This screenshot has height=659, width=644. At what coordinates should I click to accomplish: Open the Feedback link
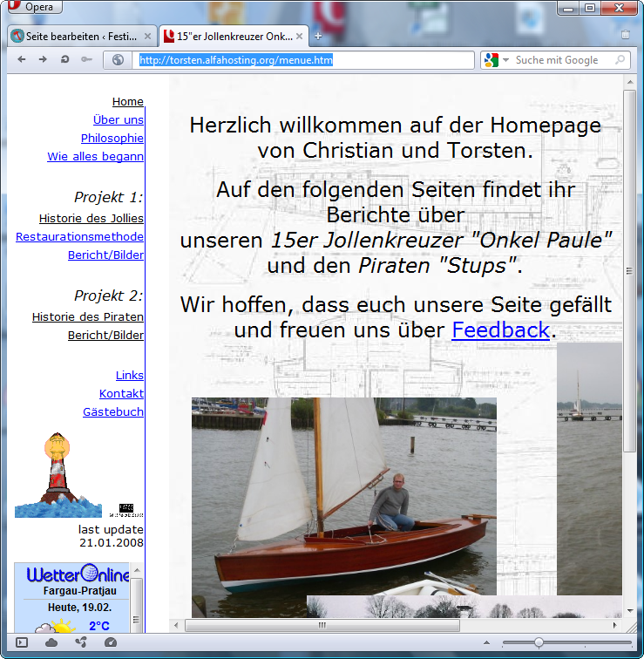500,330
